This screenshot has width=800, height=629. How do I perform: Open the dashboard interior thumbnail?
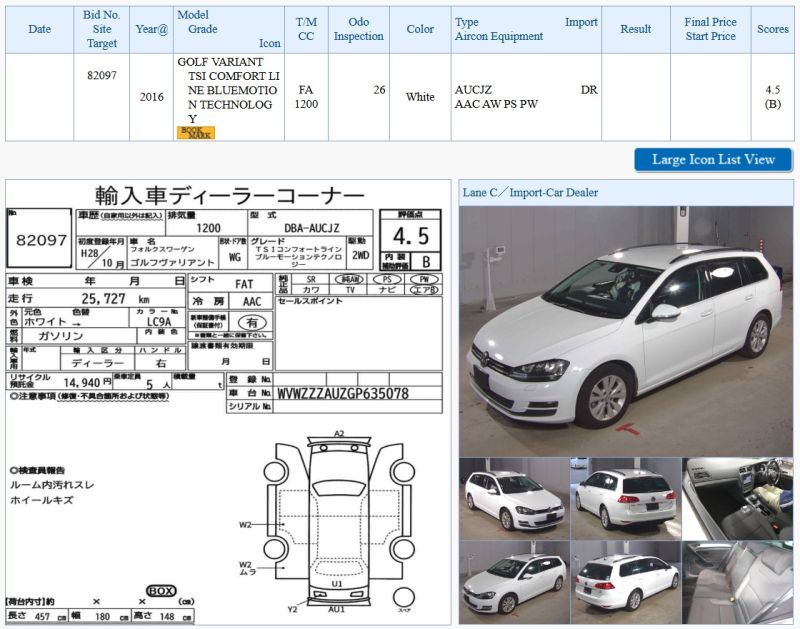point(738,498)
